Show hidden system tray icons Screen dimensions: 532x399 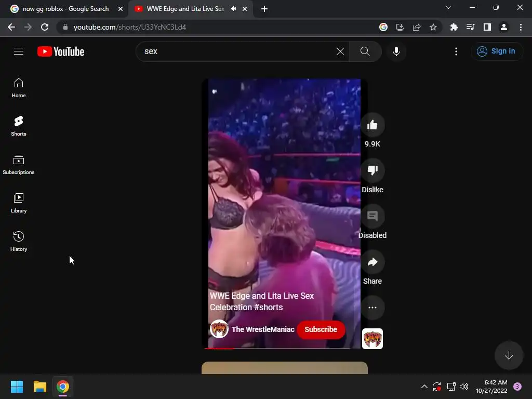click(x=424, y=387)
